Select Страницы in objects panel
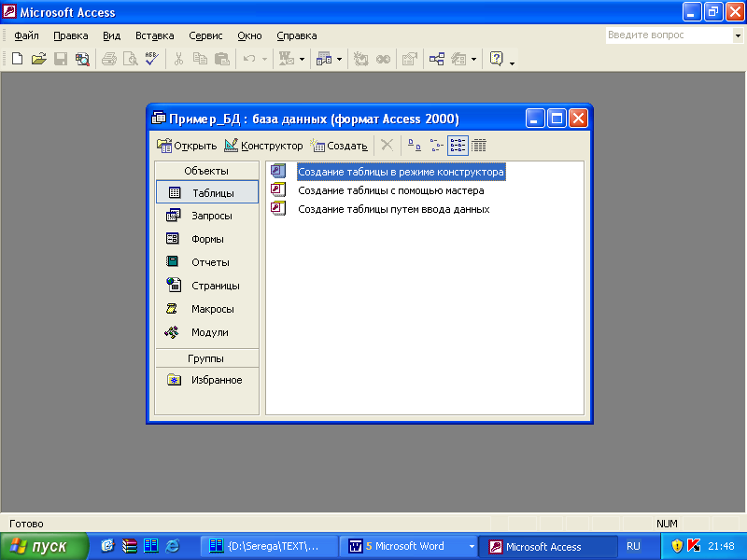747x560 pixels. click(x=206, y=286)
